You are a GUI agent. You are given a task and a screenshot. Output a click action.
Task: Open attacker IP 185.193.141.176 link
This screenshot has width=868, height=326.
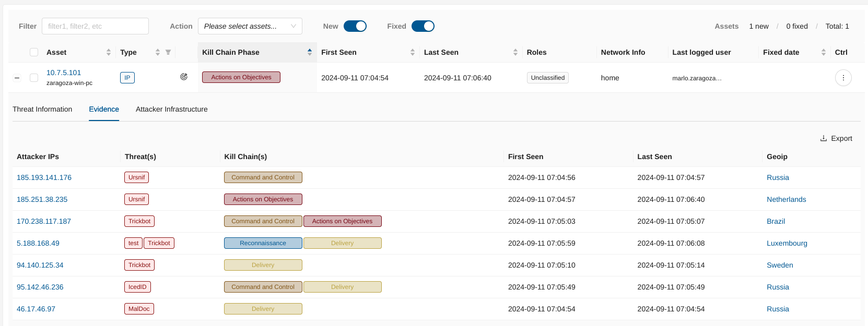click(44, 177)
